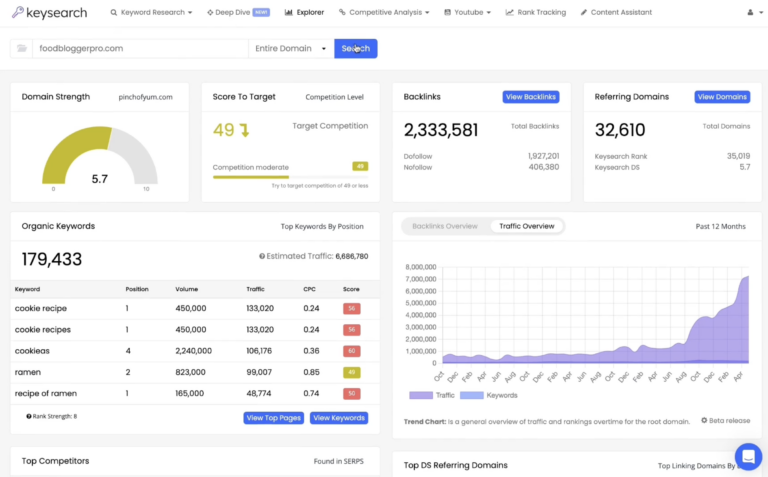The width and height of the screenshot is (768, 477).
Task: Click the Beta release gear icon
Action: pyautogui.click(x=704, y=420)
